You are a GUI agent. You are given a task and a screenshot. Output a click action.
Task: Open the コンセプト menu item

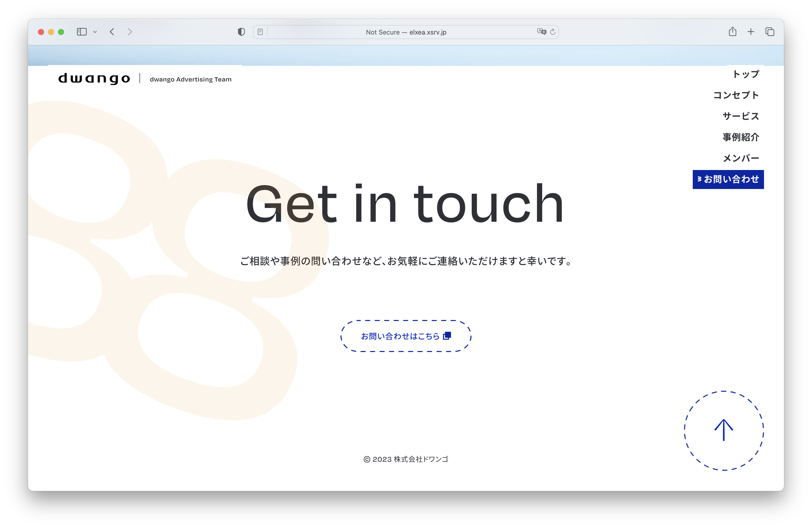pyautogui.click(x=736, y=95)
